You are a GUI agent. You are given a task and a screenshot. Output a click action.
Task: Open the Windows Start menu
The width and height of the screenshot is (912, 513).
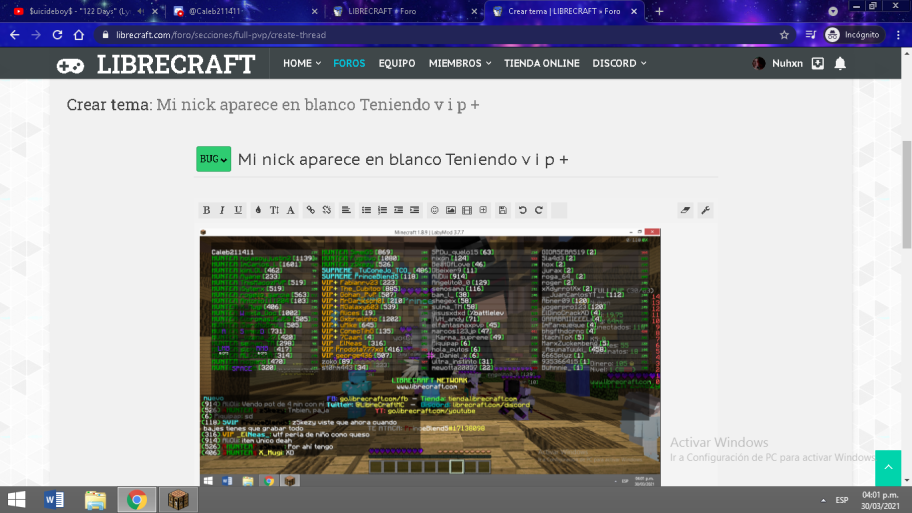click(x=16, y=500)
